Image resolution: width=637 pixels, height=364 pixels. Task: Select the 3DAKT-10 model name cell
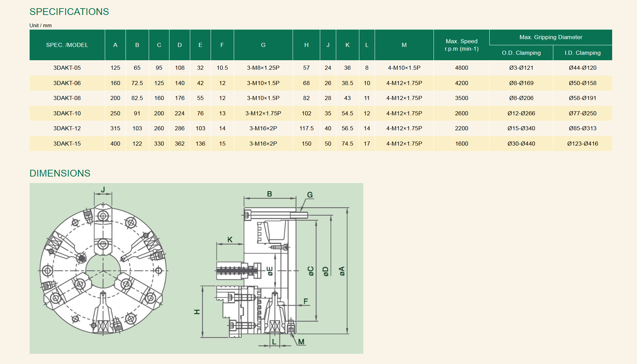[67, 113]
